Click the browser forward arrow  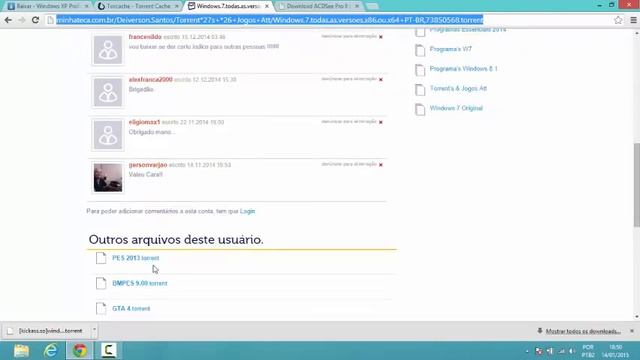[22, 20]
